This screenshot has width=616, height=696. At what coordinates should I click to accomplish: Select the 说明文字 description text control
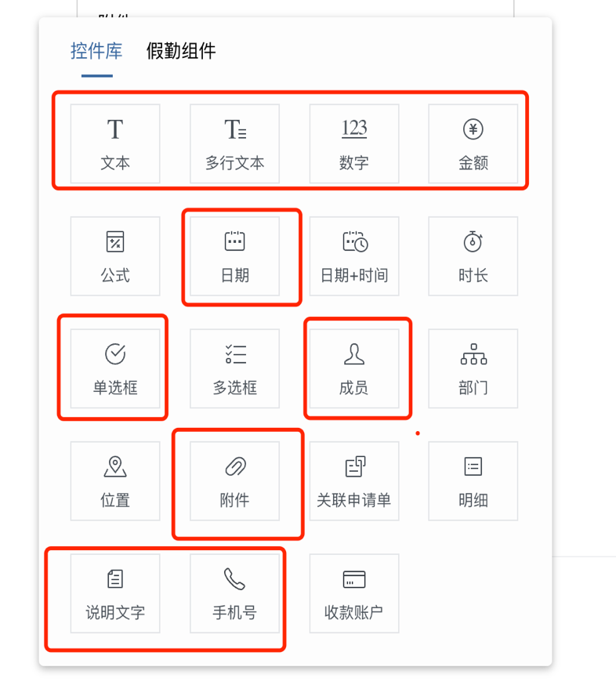pos(115,593)
